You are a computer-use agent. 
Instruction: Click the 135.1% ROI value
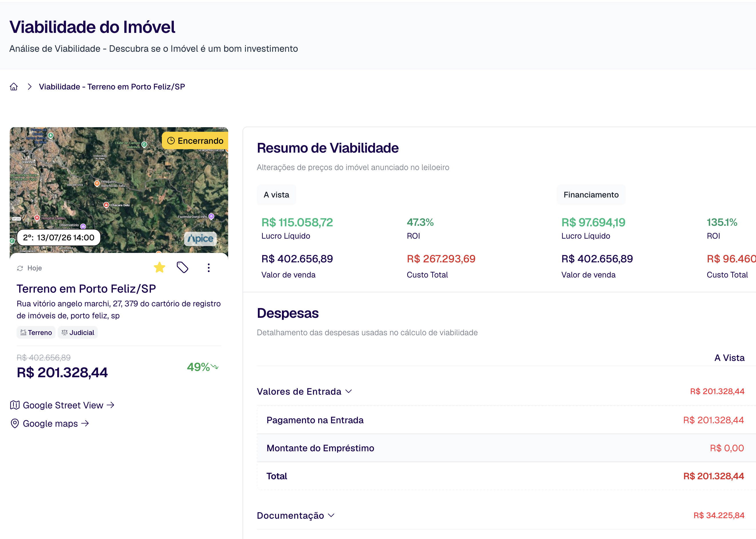(722, 222)
